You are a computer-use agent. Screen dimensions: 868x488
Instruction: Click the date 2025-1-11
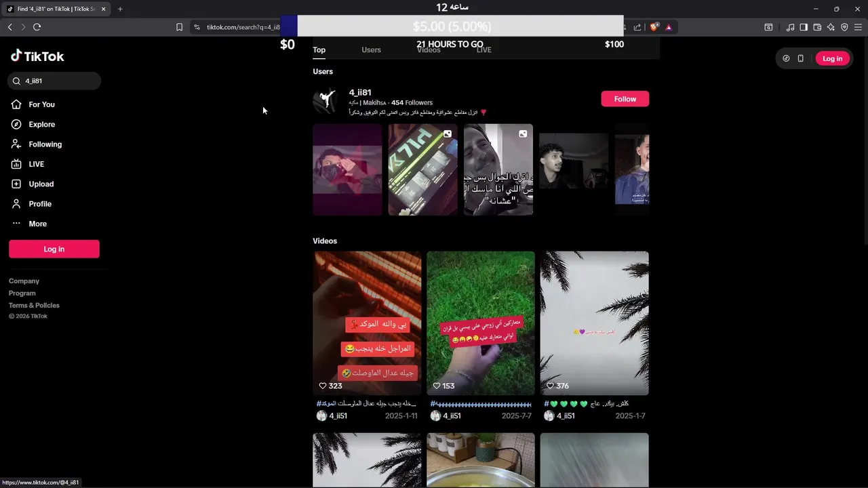[401, 416]
